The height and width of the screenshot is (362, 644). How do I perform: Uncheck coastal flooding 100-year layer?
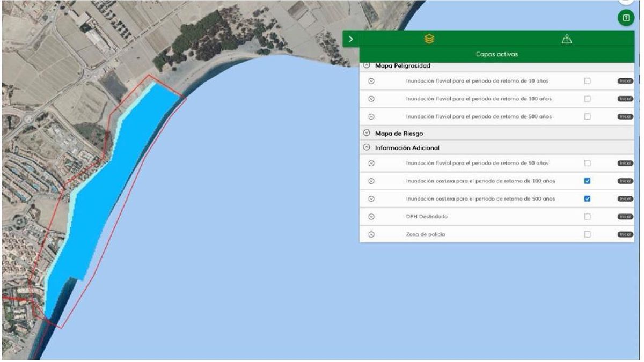click(x=587, y=181)
